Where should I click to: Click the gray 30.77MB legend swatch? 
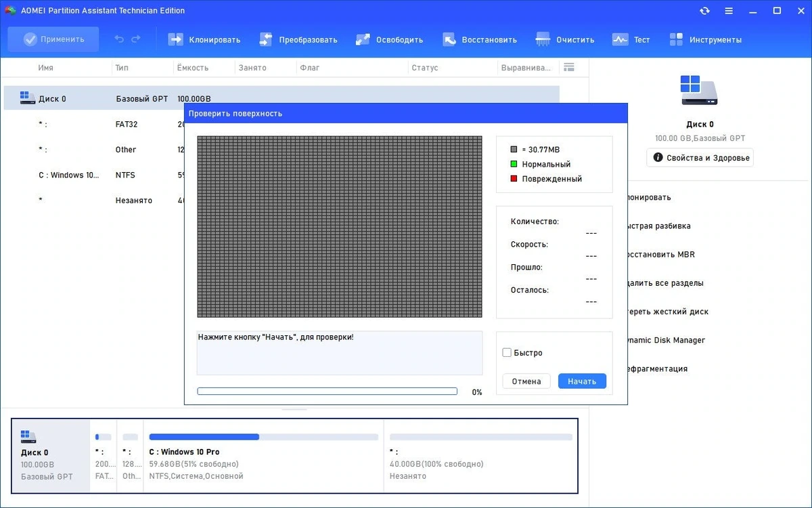(514, 149)
